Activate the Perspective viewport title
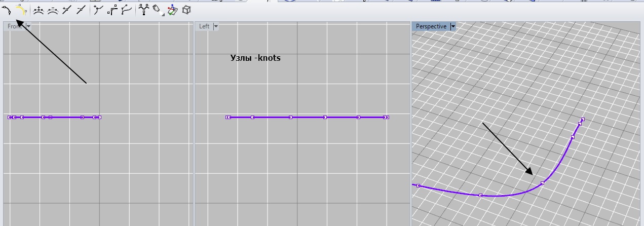644x226 pixels. pyautogui.click(x=431, y=26)
